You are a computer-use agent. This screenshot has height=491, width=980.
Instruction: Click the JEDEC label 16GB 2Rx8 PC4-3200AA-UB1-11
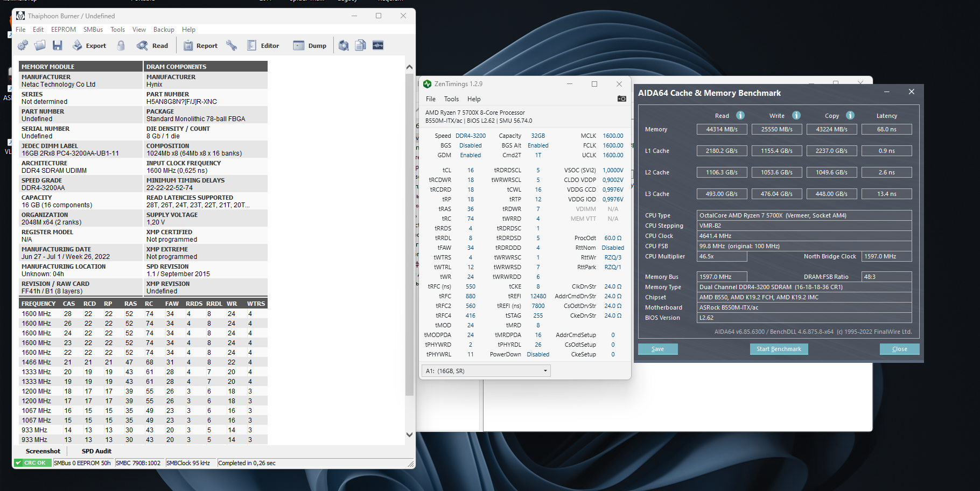tap(70, 153)
